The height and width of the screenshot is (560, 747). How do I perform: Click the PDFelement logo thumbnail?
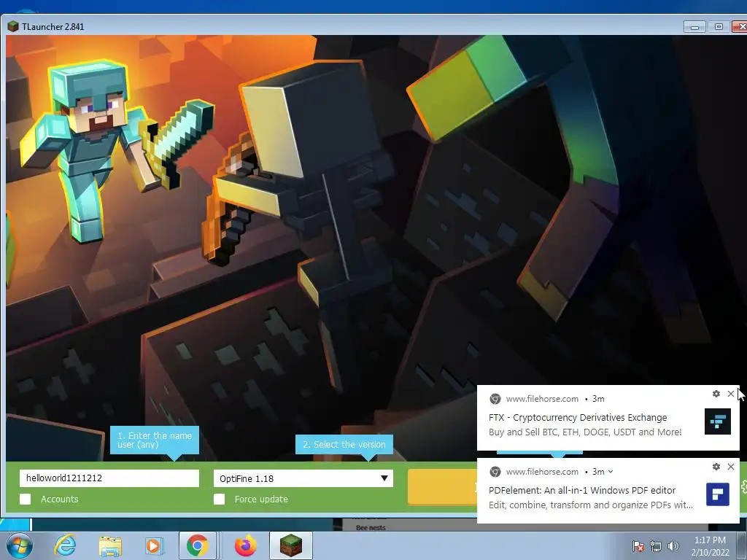coord(718,494)
